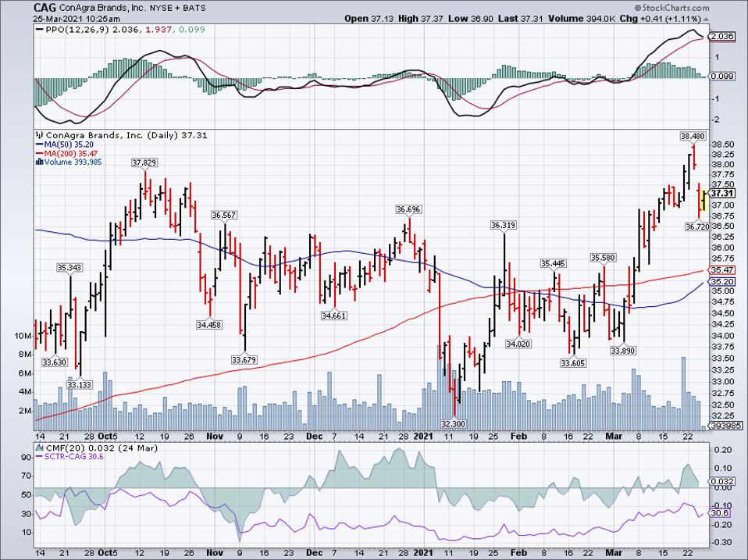This screenshot has height=560, width=748.
Task: Click the 34.020 price label
Action: 518,344
